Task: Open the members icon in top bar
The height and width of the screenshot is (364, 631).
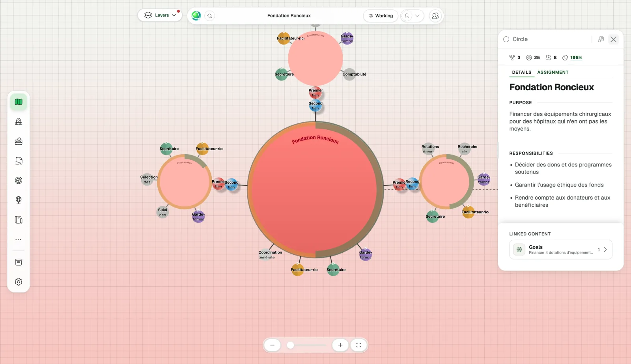Action: [435, 16]
